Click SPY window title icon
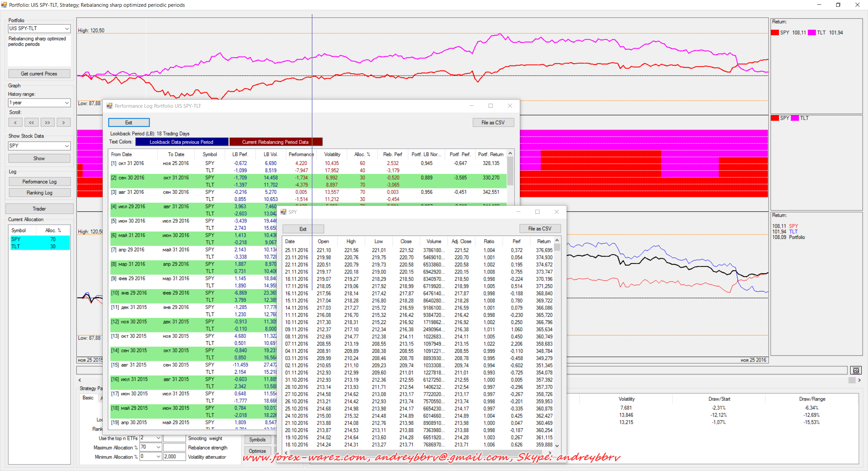 click(283, 212)
